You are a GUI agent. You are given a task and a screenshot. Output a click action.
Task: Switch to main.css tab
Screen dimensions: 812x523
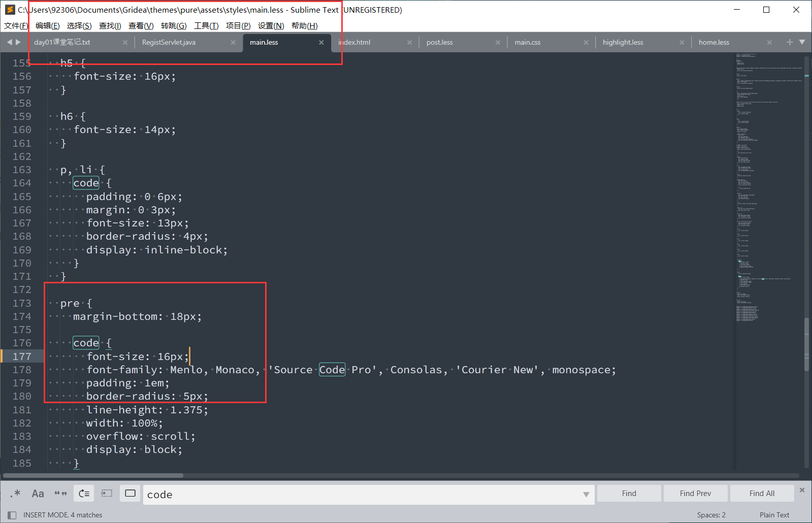528,42
